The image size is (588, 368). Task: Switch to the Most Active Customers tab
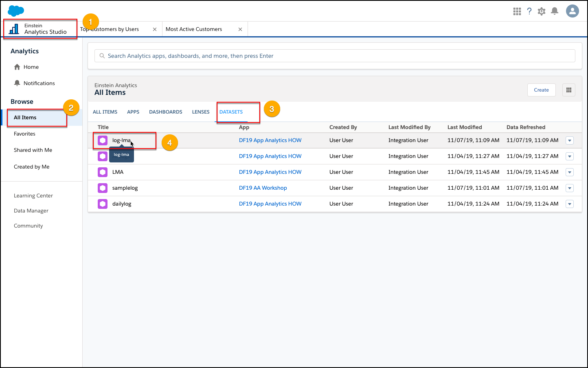pyautogui.click(x=194, y=29)
